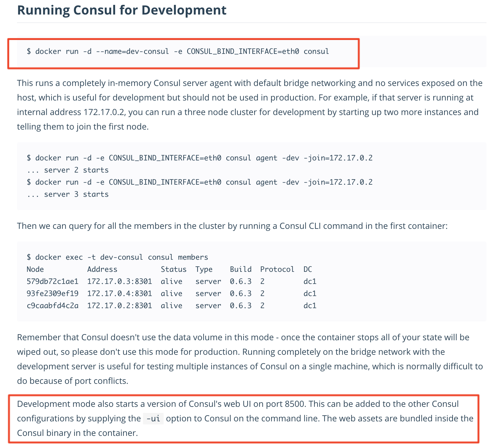The width and height of the screenshot is (501, 448).
Task: Click node ID c9caabfd4c2a in the members output
Action: pyautogui.click(x=52, y=306)
